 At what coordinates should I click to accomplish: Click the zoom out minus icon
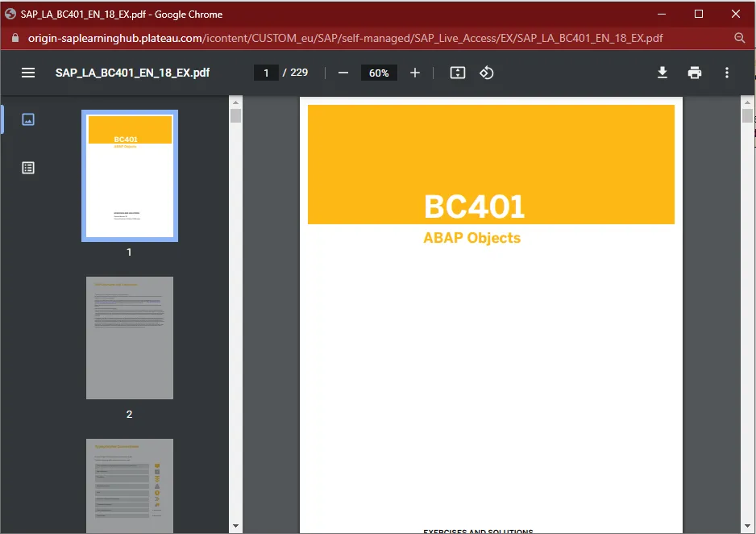(x=343, y=73)
